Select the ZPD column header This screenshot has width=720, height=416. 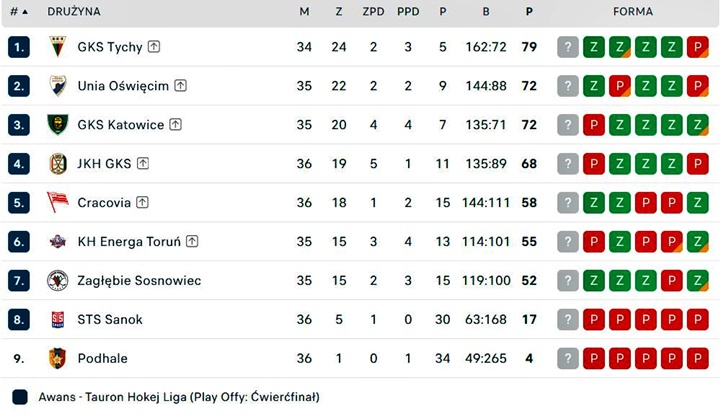(x=373, y=11)
